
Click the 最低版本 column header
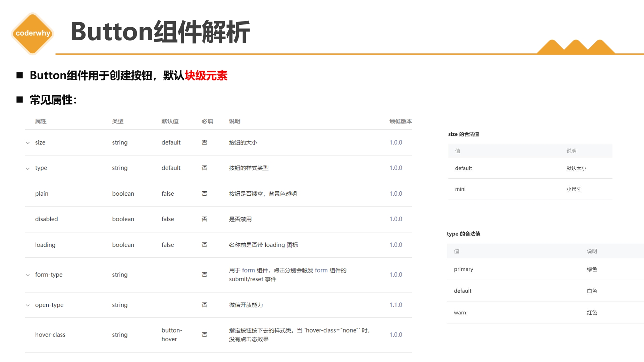[400, 121]
